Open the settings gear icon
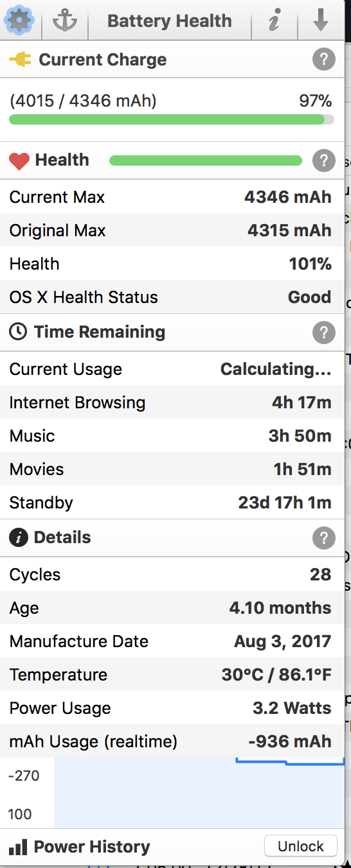The width and height of the screenshot is (351, 868). (19, 21)
